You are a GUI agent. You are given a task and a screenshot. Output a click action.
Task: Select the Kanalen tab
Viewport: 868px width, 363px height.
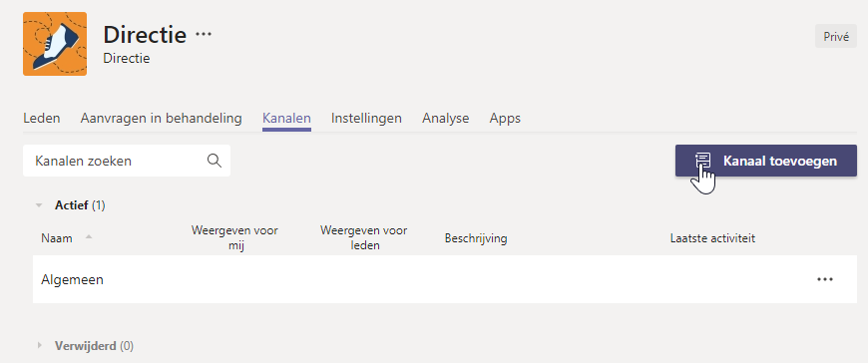[286, 118]
